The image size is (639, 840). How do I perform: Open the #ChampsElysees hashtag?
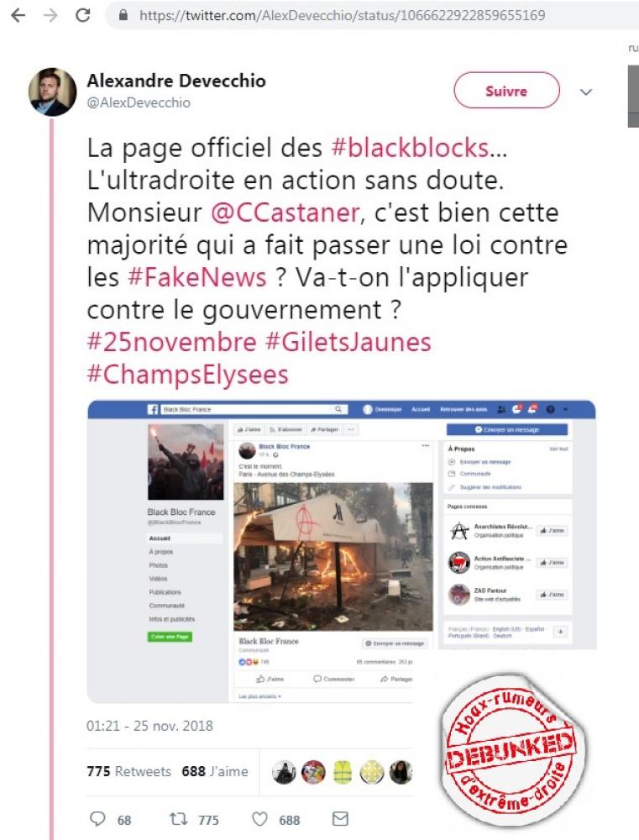tap(187, 375)
